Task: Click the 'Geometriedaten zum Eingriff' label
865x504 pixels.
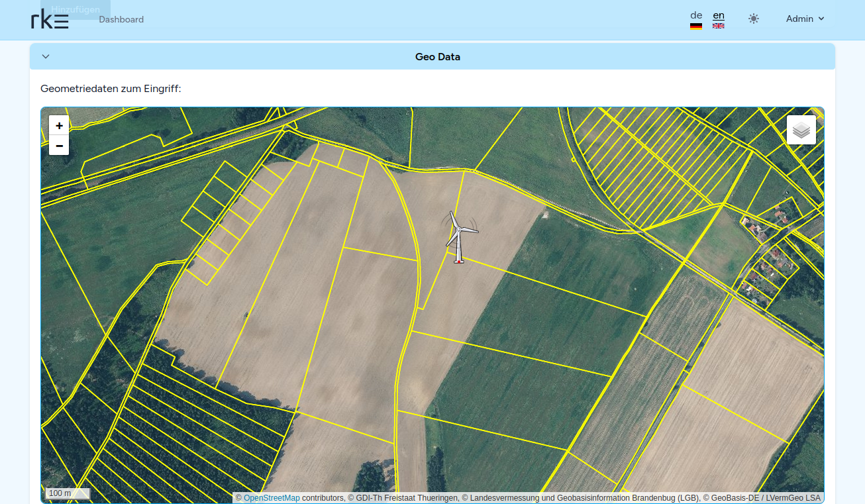Action: pos(111,88)
